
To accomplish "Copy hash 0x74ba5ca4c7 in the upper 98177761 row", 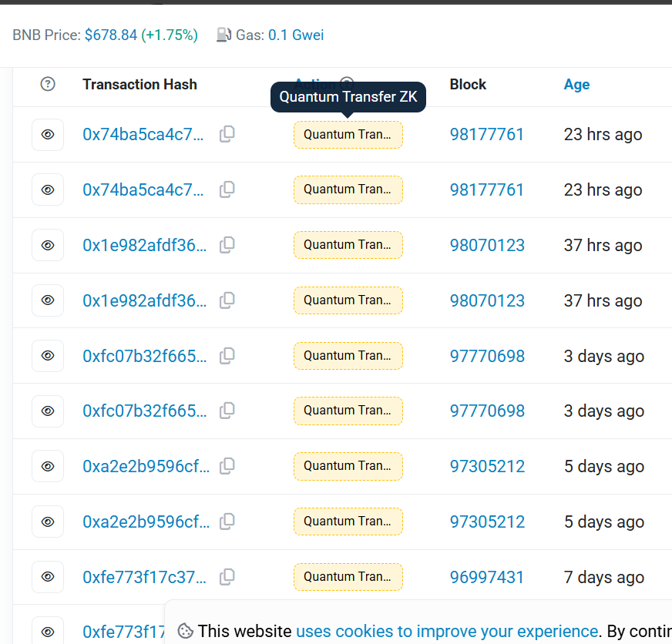I will (227, 134).
